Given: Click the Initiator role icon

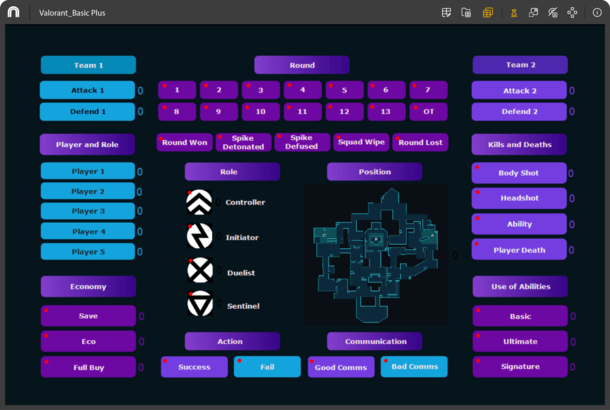Looking at the screenshot, I should click(200, 236).
